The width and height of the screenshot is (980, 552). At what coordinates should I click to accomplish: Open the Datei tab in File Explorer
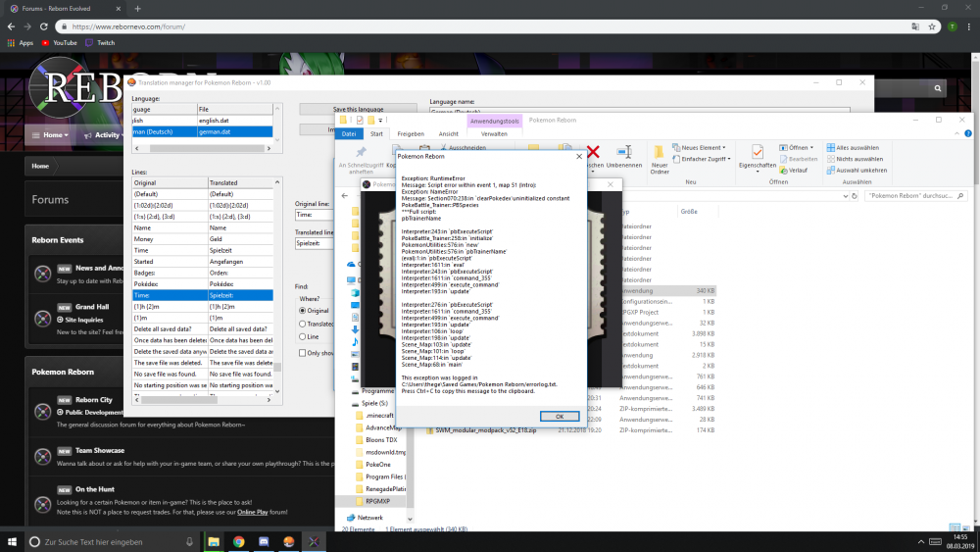(x=349, y=133)
